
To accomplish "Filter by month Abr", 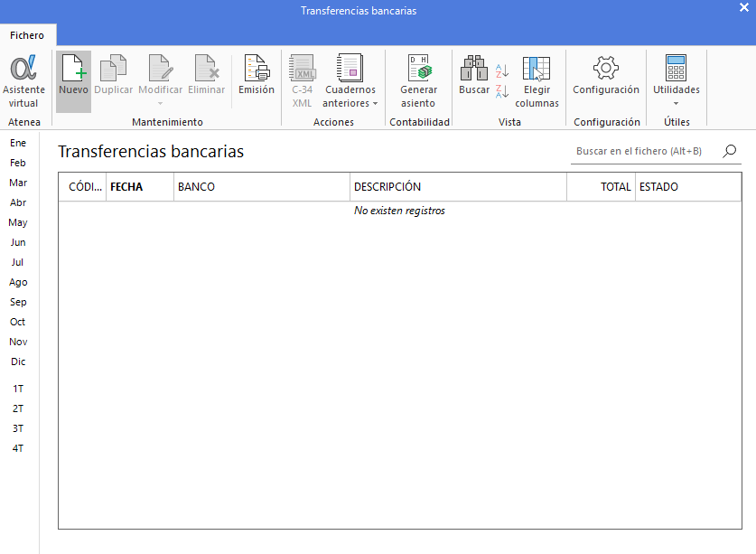I will click(x=18, y=202).
